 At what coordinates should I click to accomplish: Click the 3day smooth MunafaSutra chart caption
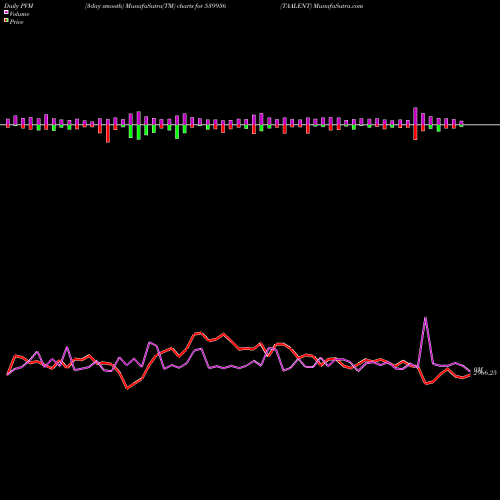pos(155,6)
